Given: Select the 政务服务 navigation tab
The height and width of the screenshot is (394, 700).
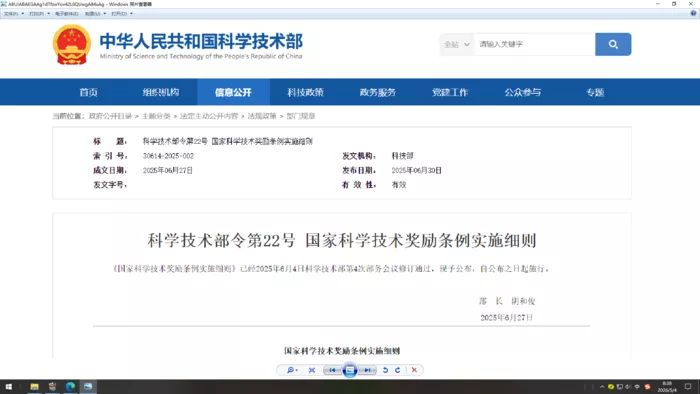Looking at the screenshot, I should click(x=378, y=92).
